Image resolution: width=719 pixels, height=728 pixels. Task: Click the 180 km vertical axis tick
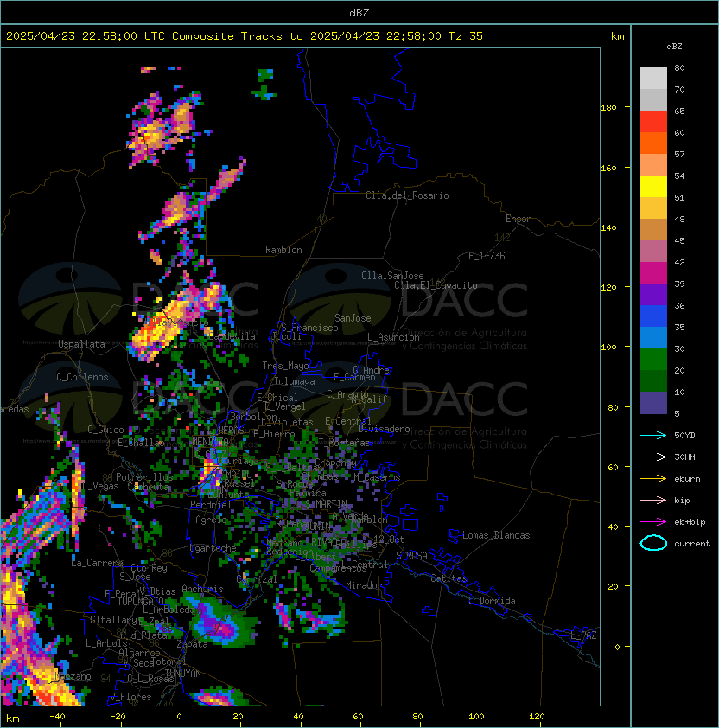pyautogui.click(x=608, y=108)
